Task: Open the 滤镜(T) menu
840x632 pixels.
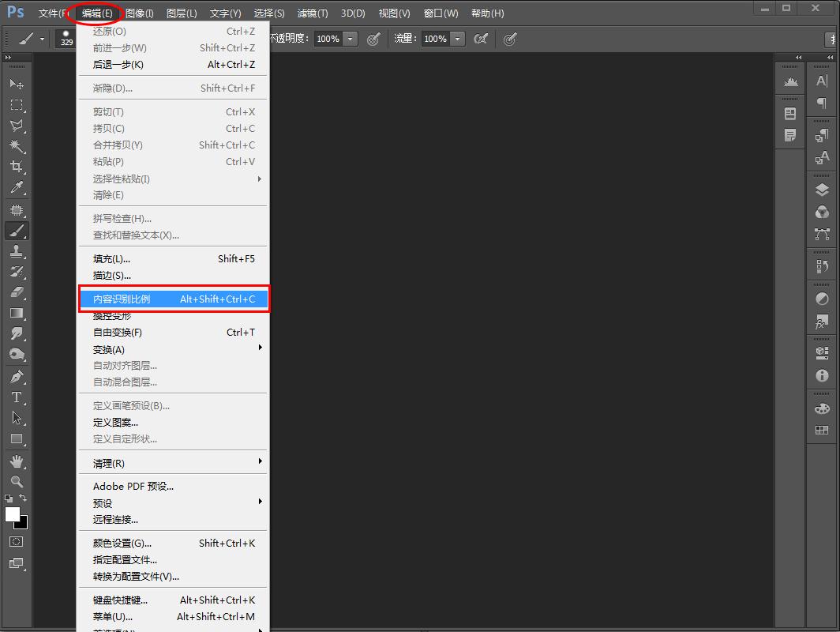Action: (312, 13)
